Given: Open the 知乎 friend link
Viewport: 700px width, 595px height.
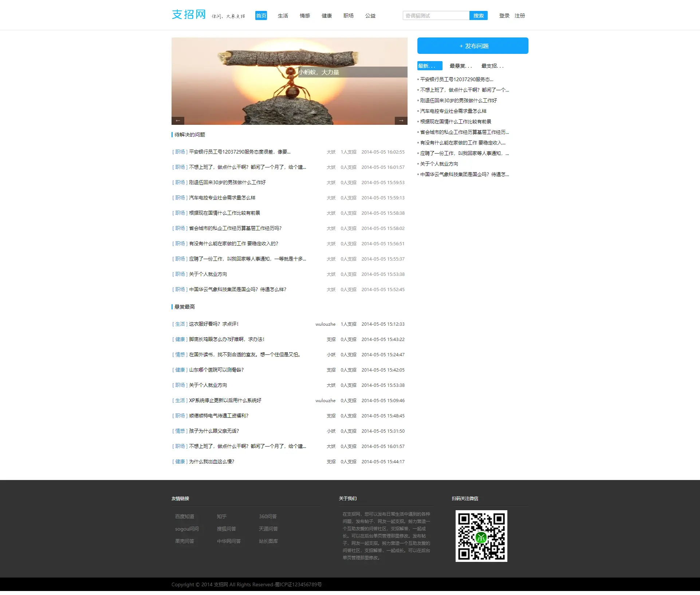Looking at the screenshot, I should pyautogui.click(x=222, y=516).
